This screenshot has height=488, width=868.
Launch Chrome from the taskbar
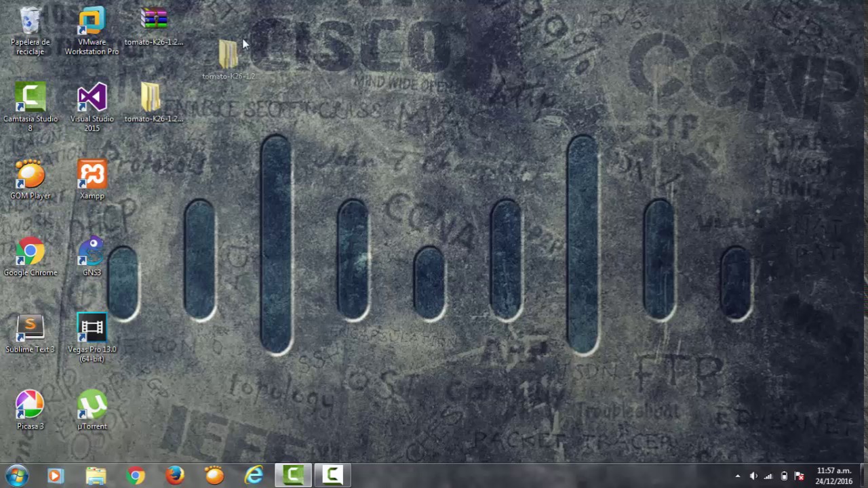click(x=136, y=476)
